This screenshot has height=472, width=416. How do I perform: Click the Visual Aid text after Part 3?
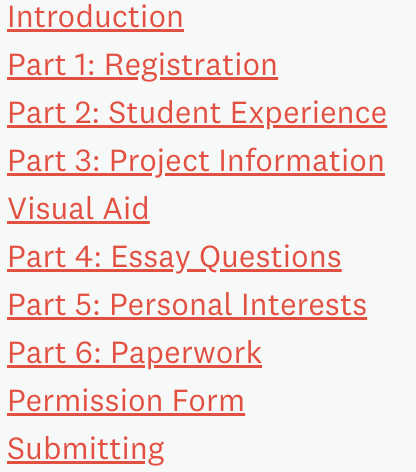point(78,209)
